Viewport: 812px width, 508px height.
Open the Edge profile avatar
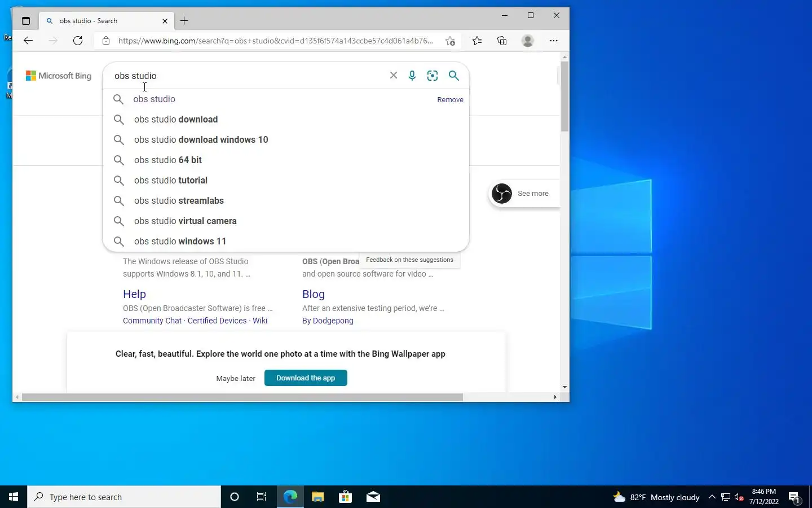(x=528, y=41)
